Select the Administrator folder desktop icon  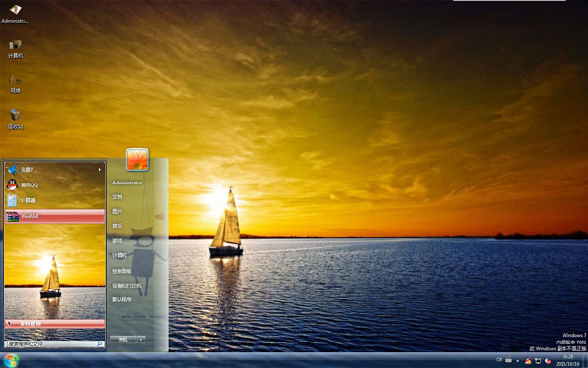click(x=15, y=13)
